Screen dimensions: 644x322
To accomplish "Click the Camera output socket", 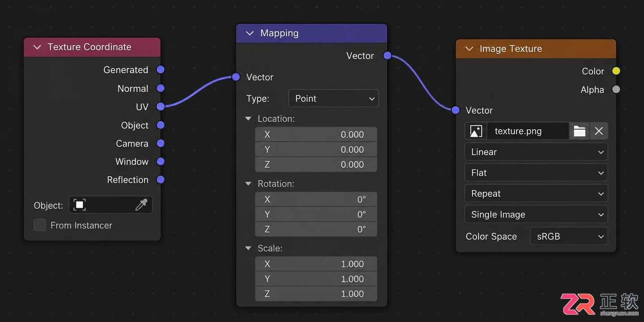I will coord(161,144).
